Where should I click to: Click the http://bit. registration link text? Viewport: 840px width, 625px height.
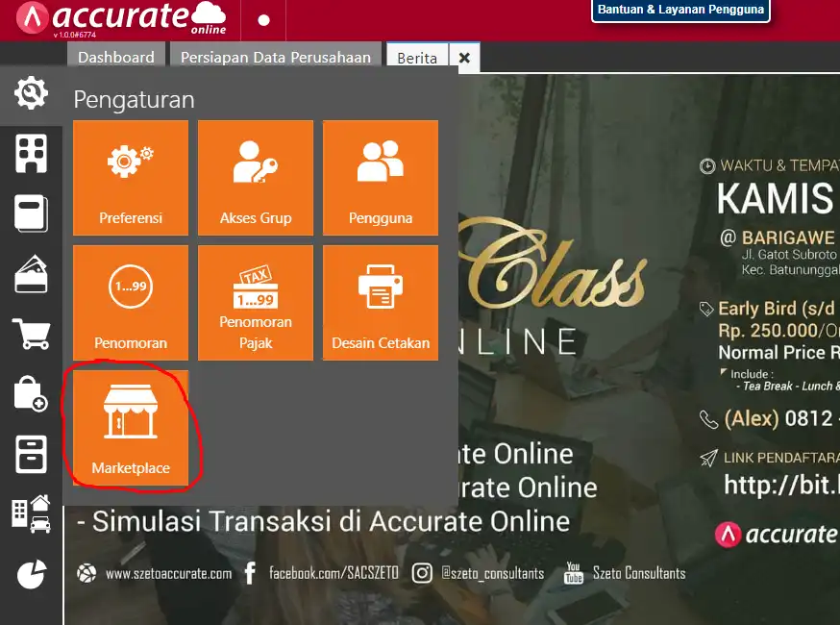point(781,486)
